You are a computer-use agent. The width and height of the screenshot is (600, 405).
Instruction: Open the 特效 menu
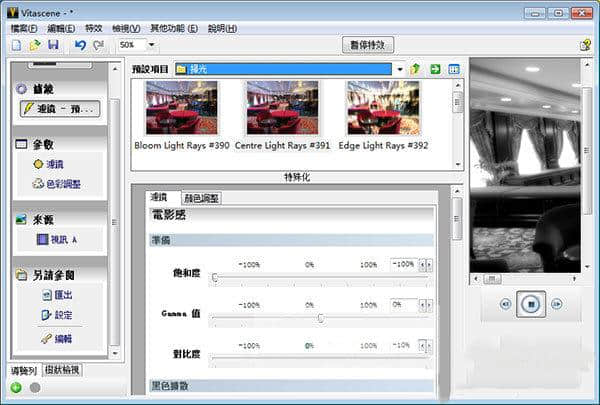tap(93, 29)
